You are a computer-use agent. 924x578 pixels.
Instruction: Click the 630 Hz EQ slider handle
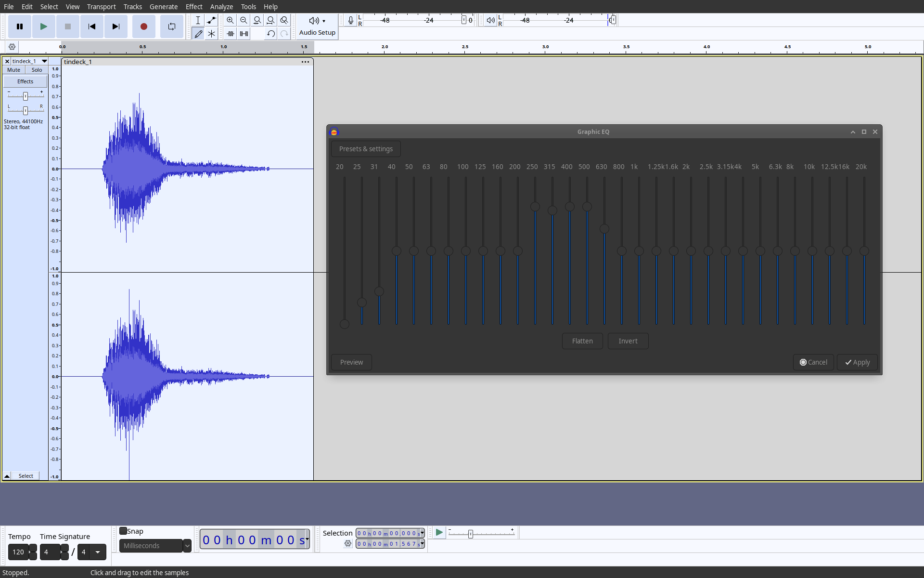pos(604,229)
